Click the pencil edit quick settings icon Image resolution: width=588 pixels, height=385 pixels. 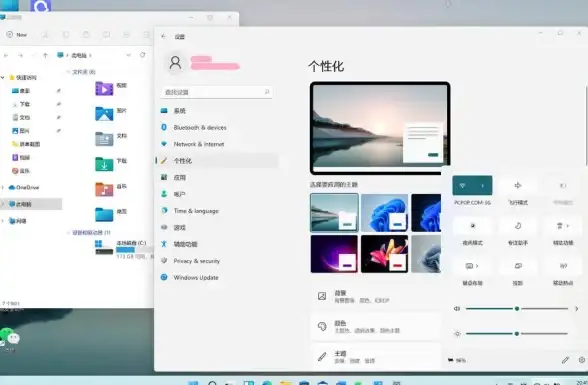tap(565, 360)
